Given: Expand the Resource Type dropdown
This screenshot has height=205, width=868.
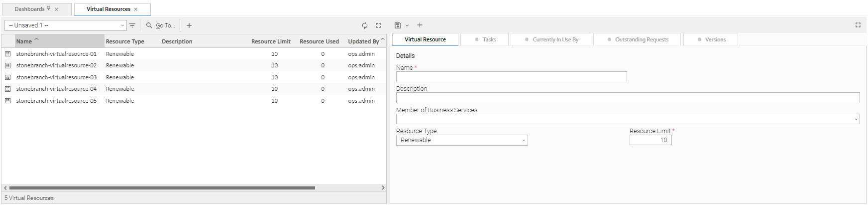Looking at the screenshot, I should click(x=524, y=141).
